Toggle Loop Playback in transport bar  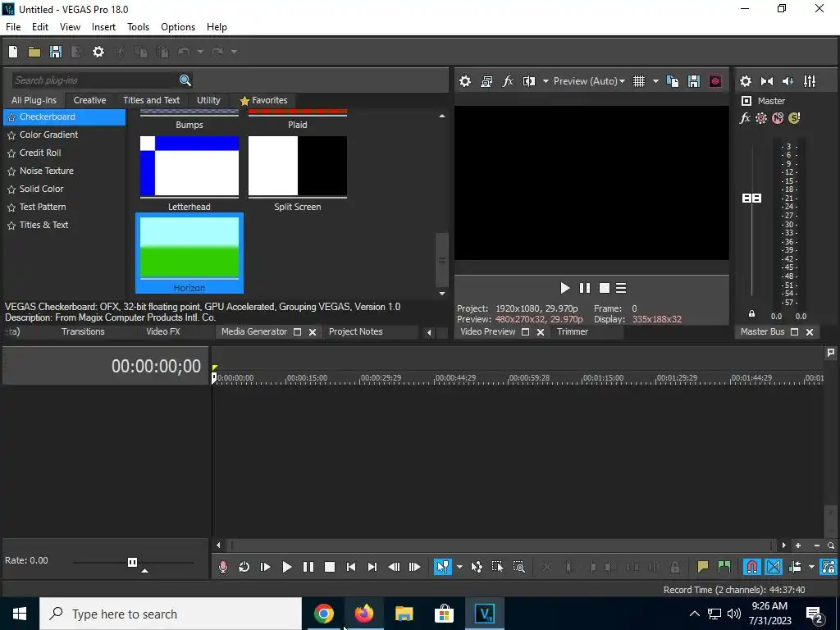pyautogui.click(x=244, y=567)
